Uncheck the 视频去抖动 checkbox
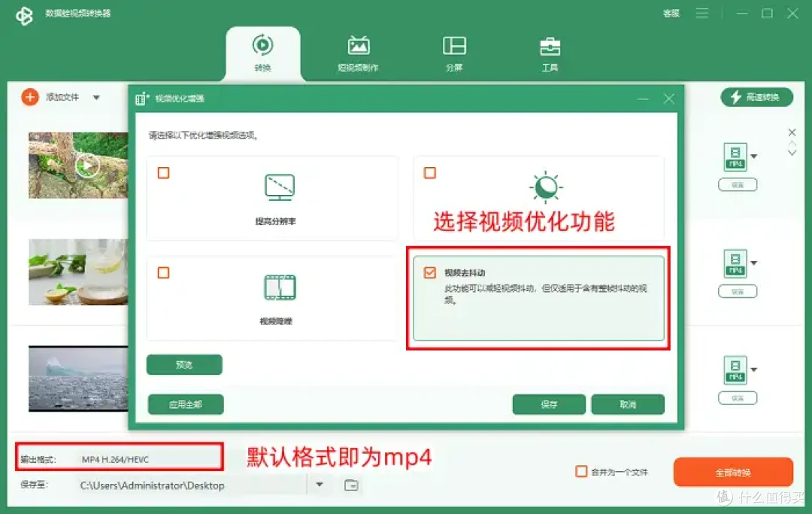The height and width of the screenshot is (514, 812). click(x=430, y=272)
